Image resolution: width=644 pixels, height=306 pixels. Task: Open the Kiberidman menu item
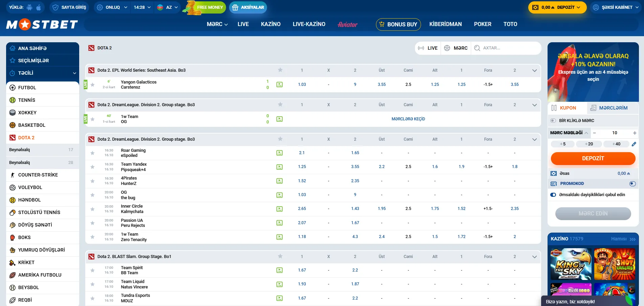(445, 24)
